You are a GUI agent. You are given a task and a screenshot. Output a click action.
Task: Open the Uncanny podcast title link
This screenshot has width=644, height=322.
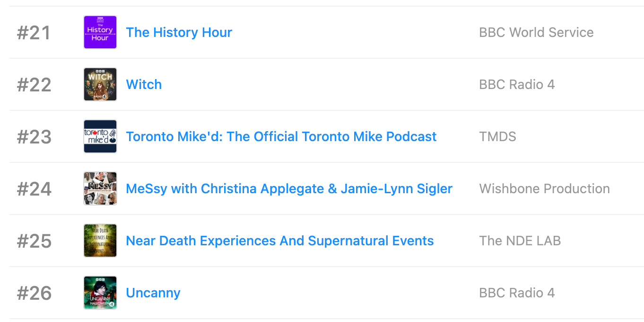click(153, 293)
